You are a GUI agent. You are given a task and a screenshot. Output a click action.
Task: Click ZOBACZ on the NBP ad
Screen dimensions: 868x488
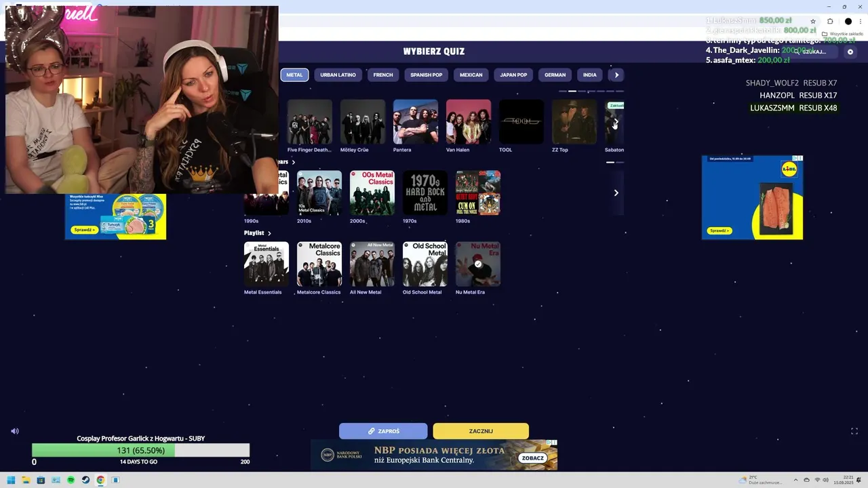tap(533, 457)
